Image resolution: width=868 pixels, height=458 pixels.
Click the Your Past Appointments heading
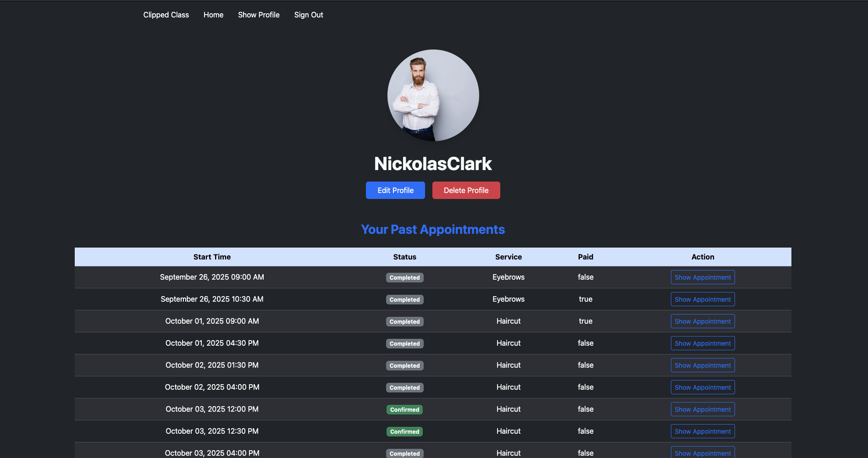pyautogui.click(x=433, y=229)
